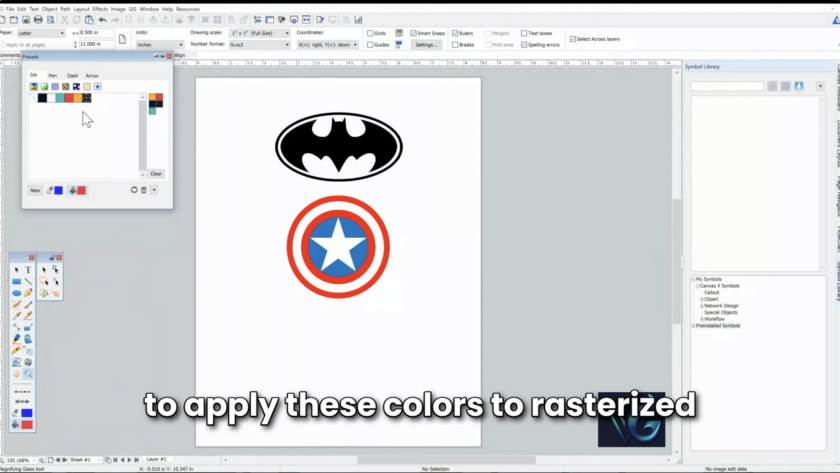
Task: Toggle the Smart Snaps checkbox
Action: (414, 33)
